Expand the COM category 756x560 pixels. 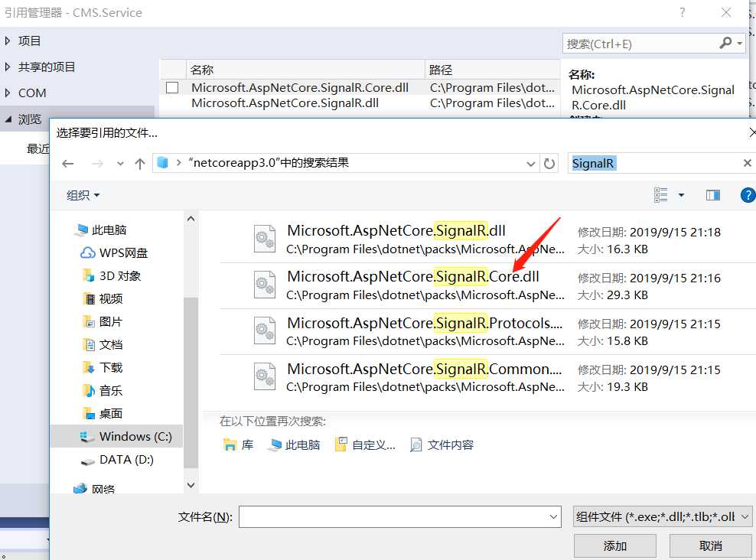click(8, 93)
